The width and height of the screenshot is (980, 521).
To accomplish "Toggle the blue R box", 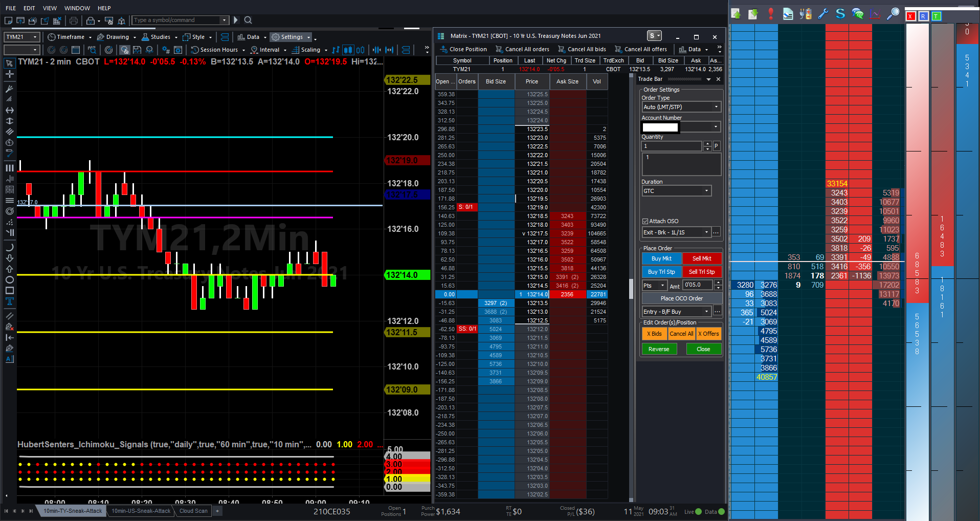I will coord(923,16).
